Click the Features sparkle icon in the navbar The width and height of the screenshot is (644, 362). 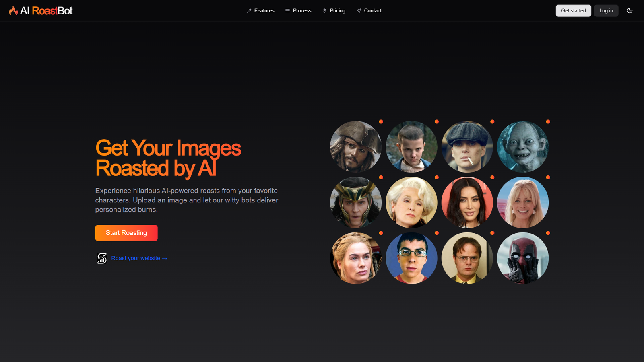[x=249, y=11]
